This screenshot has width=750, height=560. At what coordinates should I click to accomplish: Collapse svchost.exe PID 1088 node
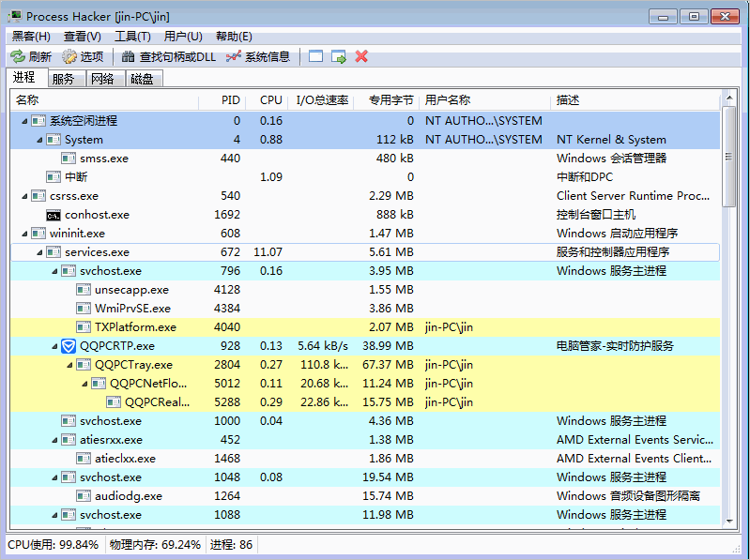[54, 515]
